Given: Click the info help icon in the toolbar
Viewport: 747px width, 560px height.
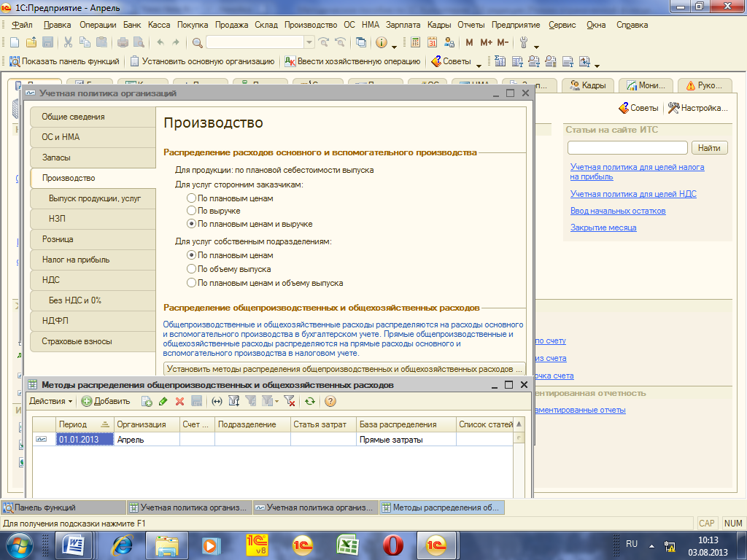Looking at the screenshot, I should pyautogui.click(x=381, y=42).
